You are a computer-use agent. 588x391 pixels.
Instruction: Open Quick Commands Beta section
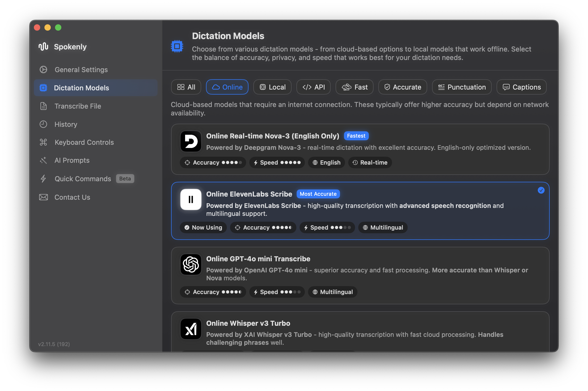(x=83, y=179)
